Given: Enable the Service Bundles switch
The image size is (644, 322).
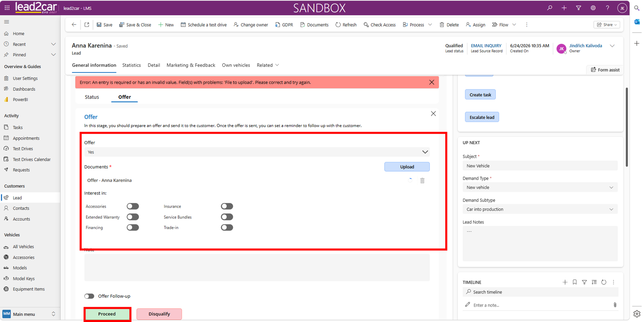Looking at the screenshot, I should tap(227, 217).
